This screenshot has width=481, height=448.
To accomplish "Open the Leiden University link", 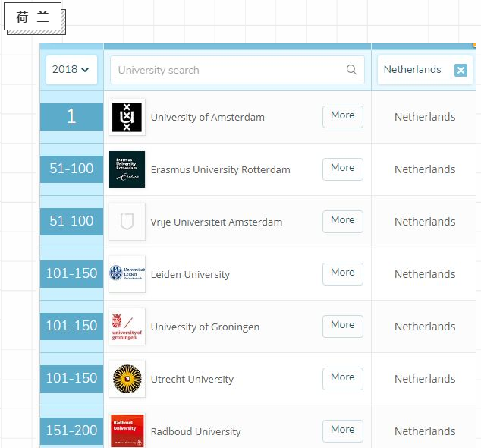I will [x=190, y=275].
